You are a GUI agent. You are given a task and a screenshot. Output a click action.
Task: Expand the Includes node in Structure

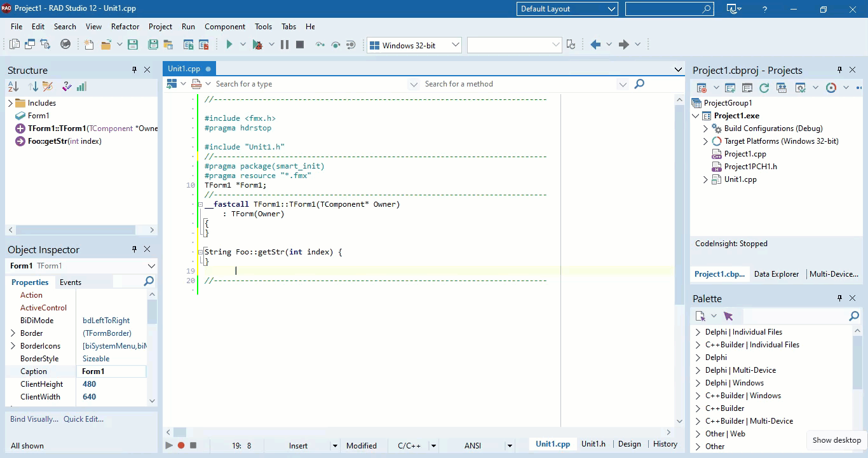tap(10, 103)
